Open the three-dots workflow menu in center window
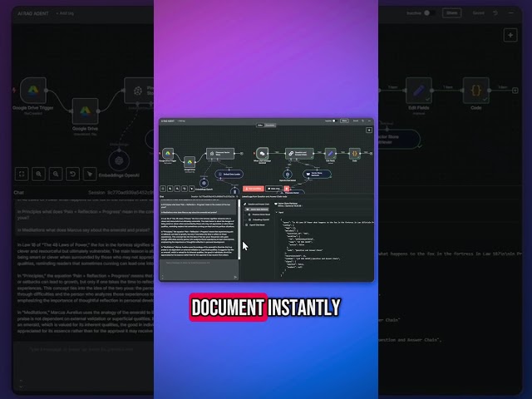Image resolution: width=532 pixels, height=399 pixels. (x=369, y=121)
